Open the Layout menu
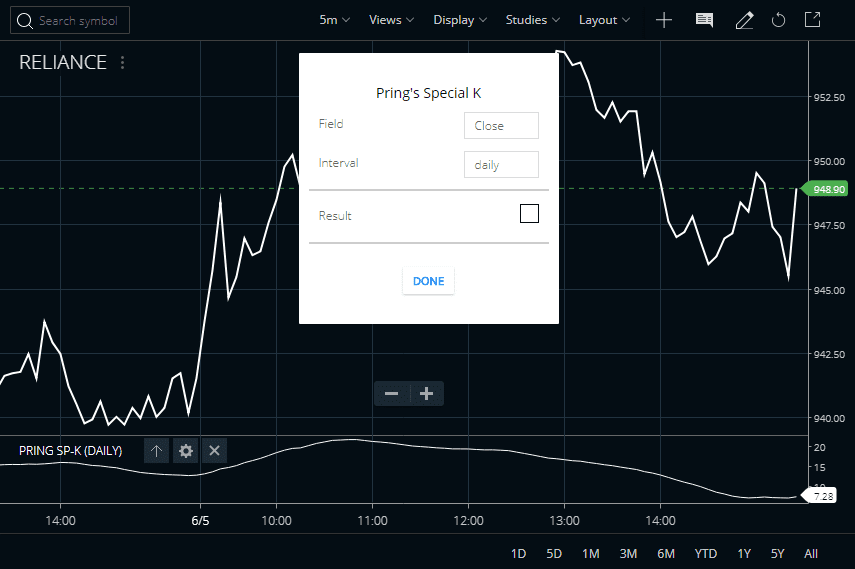 tap(604, 20)
